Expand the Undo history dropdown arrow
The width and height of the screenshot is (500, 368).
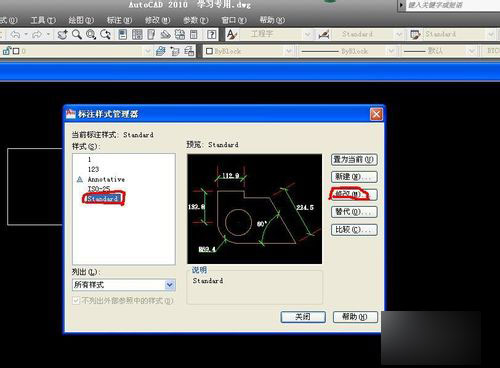click(x=26, y=34)
